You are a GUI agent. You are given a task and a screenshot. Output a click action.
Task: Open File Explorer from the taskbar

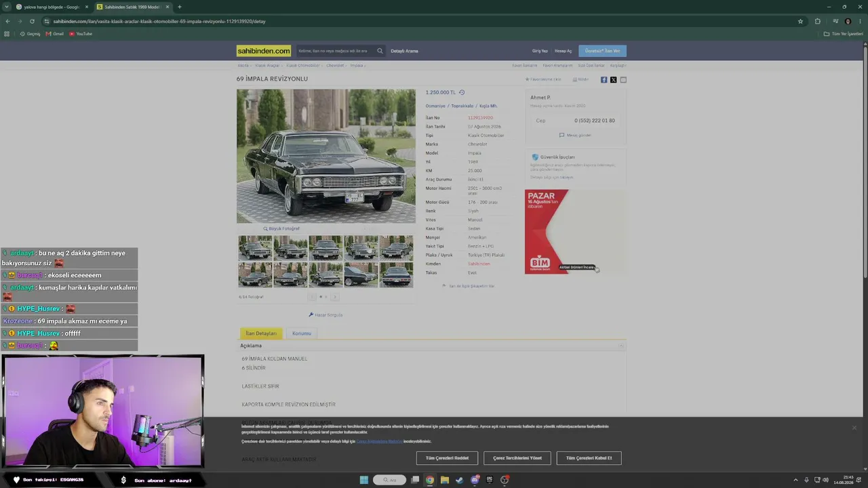[444, 480]
